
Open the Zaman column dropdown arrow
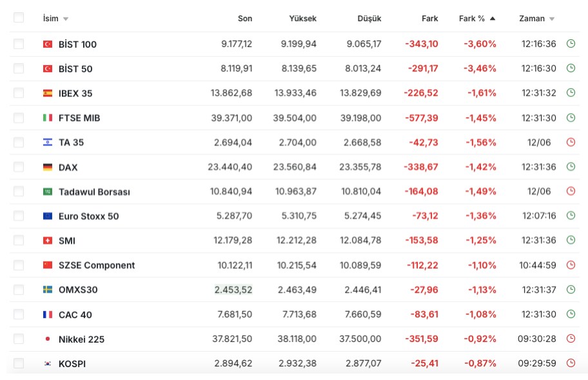coord(552,19)
